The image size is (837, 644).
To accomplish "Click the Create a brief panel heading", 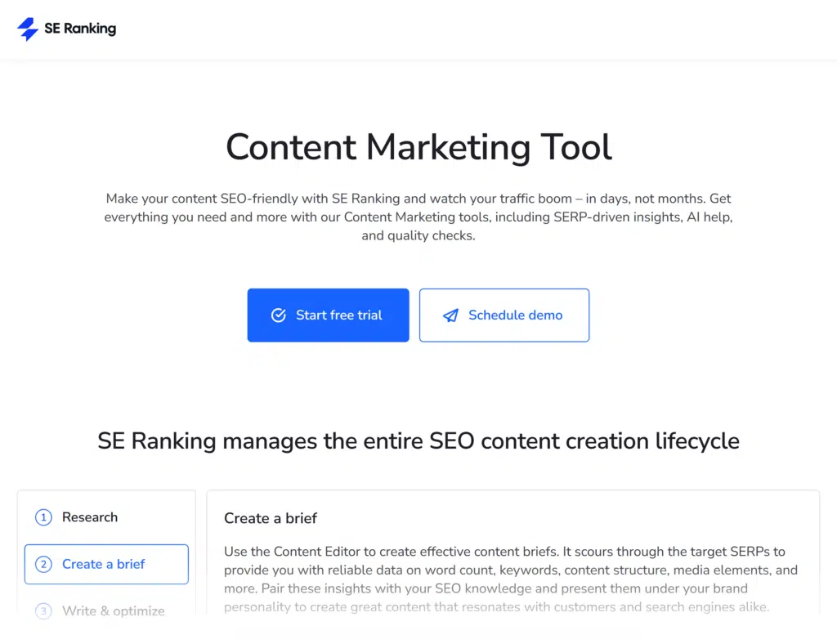I will click(271, 518).
